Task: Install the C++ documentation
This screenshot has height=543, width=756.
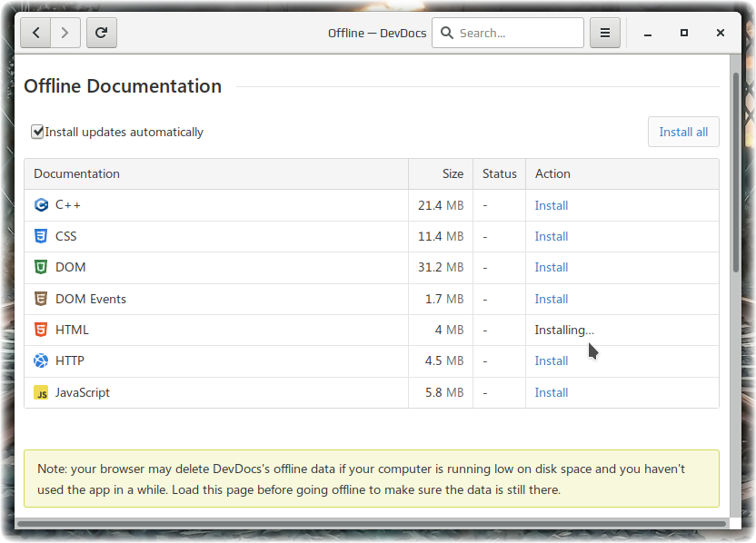Action: (x=551, y=205)
